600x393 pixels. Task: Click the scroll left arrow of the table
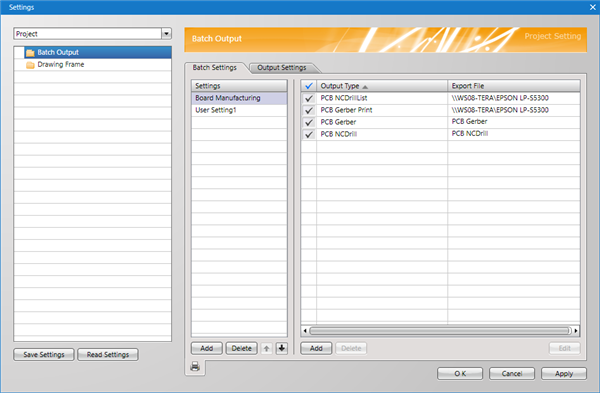305,331
